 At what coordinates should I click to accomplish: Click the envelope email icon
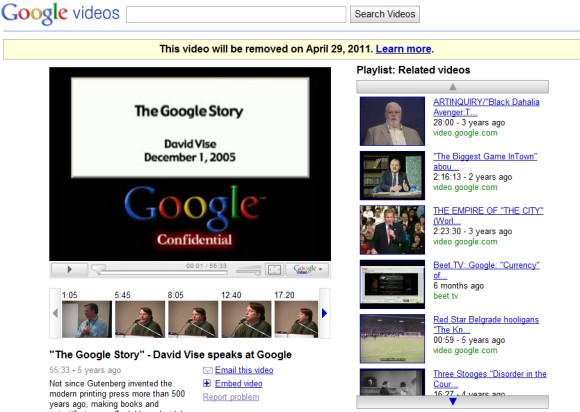[208, 370]
